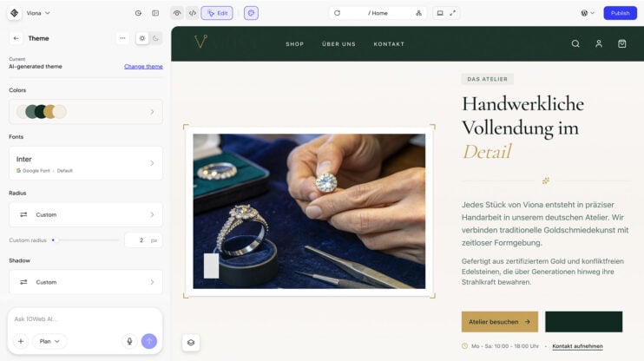Send the AI prompt arrow button
Image resolution: width=644 pixels, height=361 pixels.
149,341
